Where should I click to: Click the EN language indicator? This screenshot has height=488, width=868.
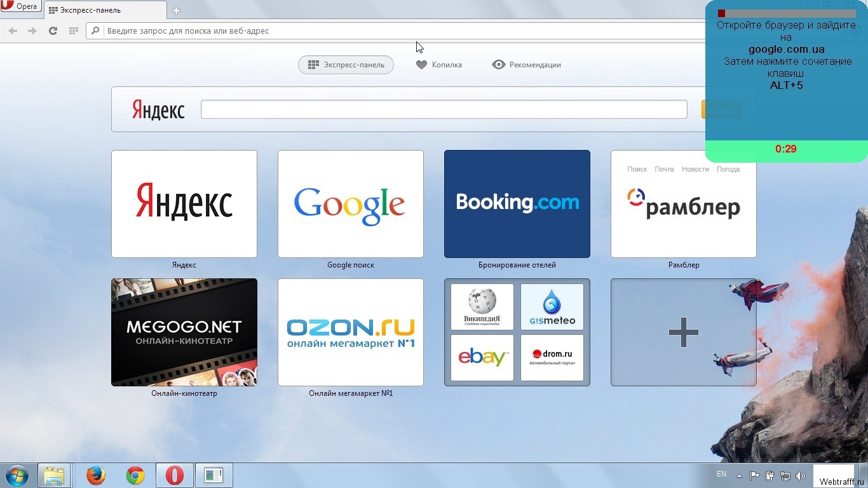[x=721, y=474]
